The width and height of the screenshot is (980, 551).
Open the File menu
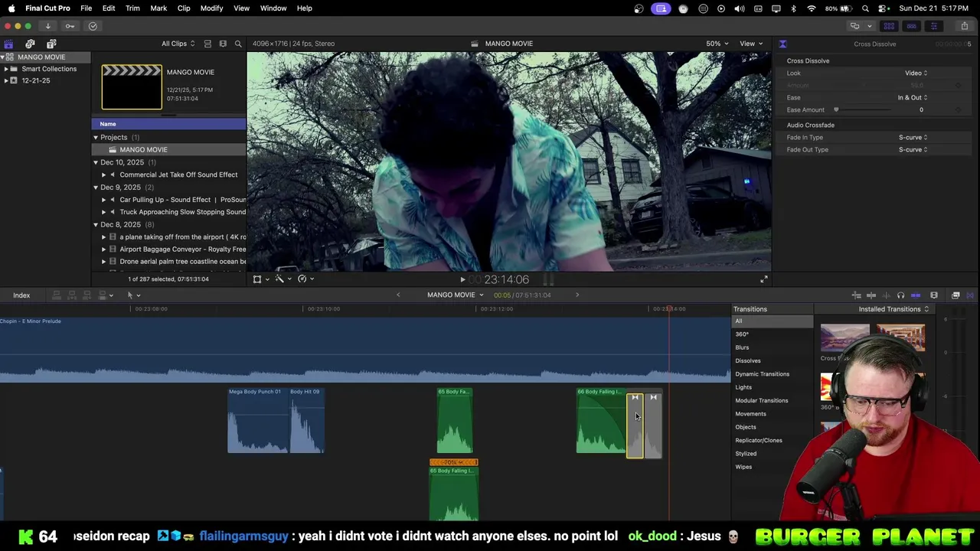click(x=87, y=8)
